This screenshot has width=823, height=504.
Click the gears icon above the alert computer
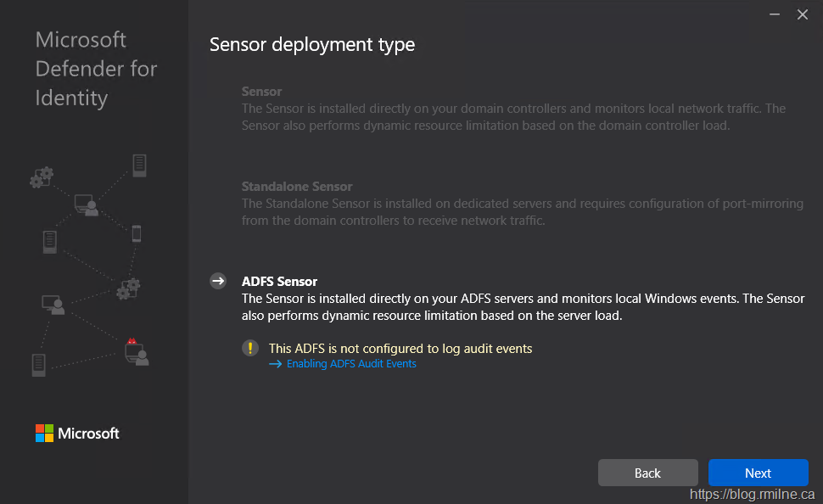click(x=129, y=288)
